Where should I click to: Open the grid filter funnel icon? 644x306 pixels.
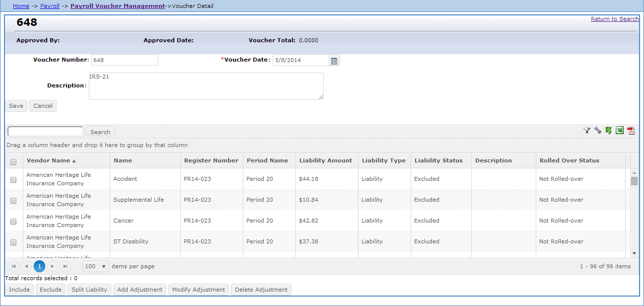(x=586, y=130)
